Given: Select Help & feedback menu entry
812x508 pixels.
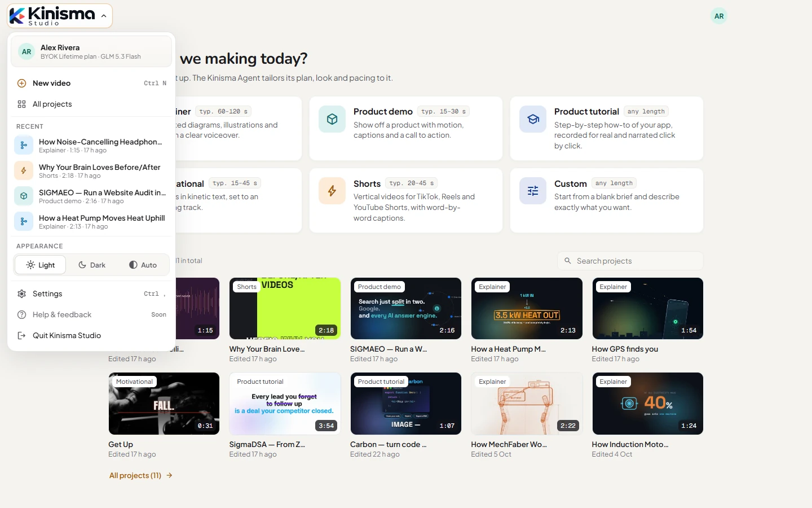Looking at the screenshot, I should [91, 314].
